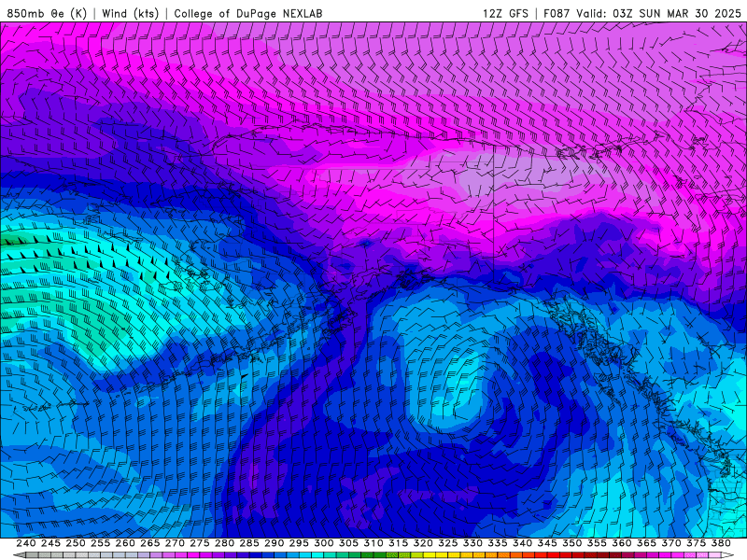Click the 285 value on the color scale
Screen dimensions: 747x560
tap(249, 543)
